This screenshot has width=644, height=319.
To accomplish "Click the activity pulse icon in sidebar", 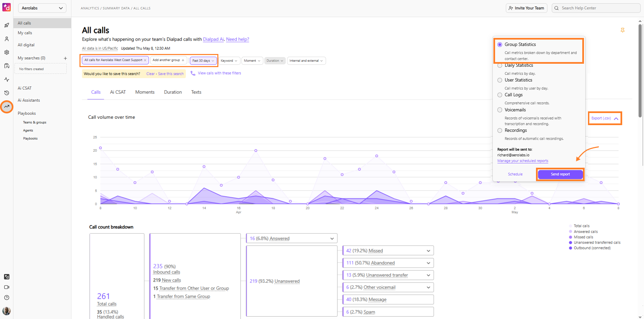I will [x=7, y=79].
